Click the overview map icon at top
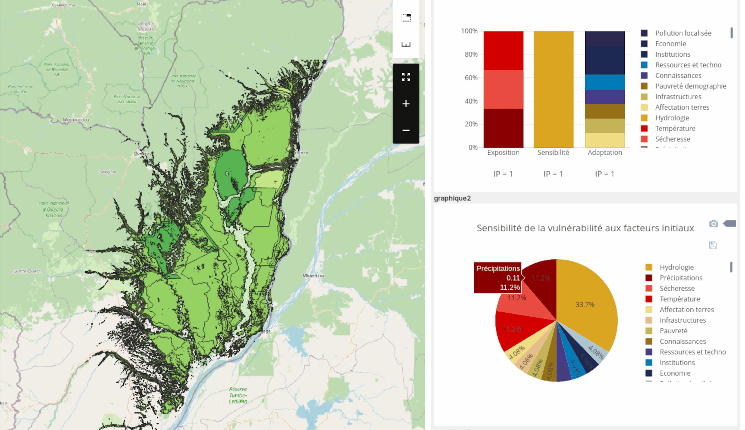Viewport: 745px width, 430px height. (x=405, y=17)
